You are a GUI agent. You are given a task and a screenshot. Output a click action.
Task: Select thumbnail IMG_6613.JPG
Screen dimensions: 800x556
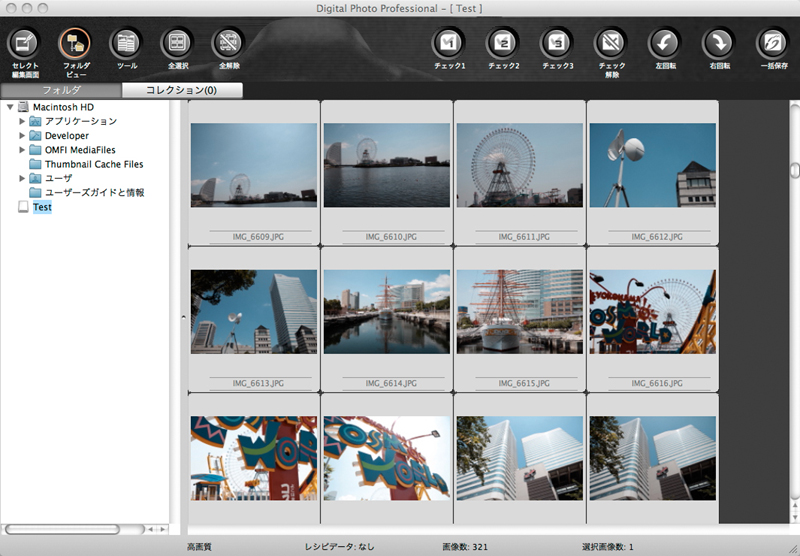pyautogui.click(x=254, y=312)
